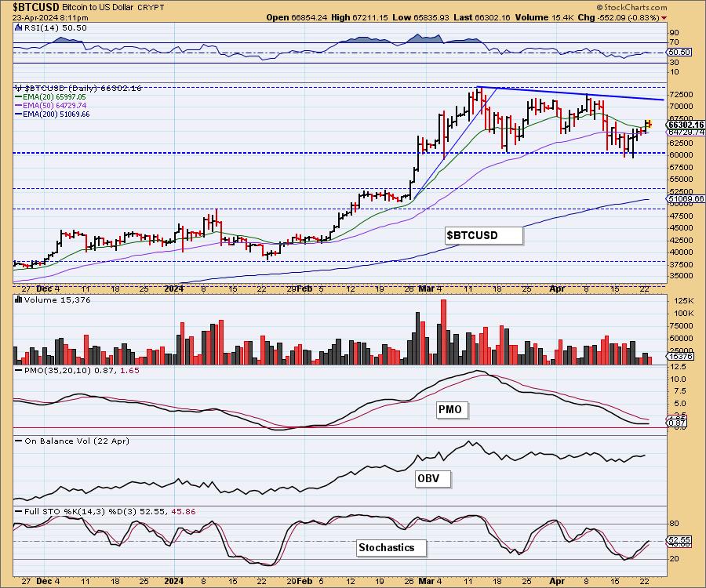
Task: Click the Apr month label under price chart
Action: [x=557, y=289]
